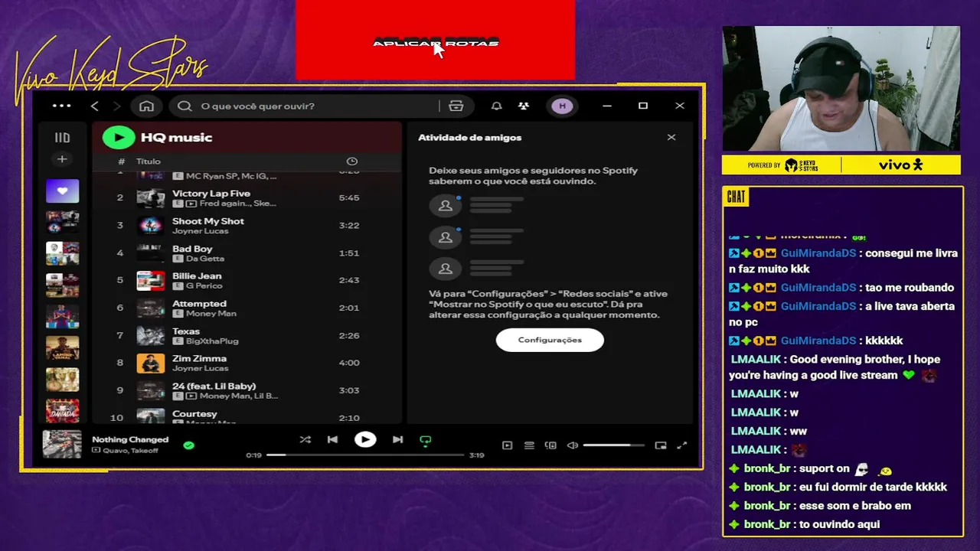Image resolution: width=980 pixels, height=551 pixels.
Task: Open the three-dots Spotify app menu
Action: pos(61,106)
